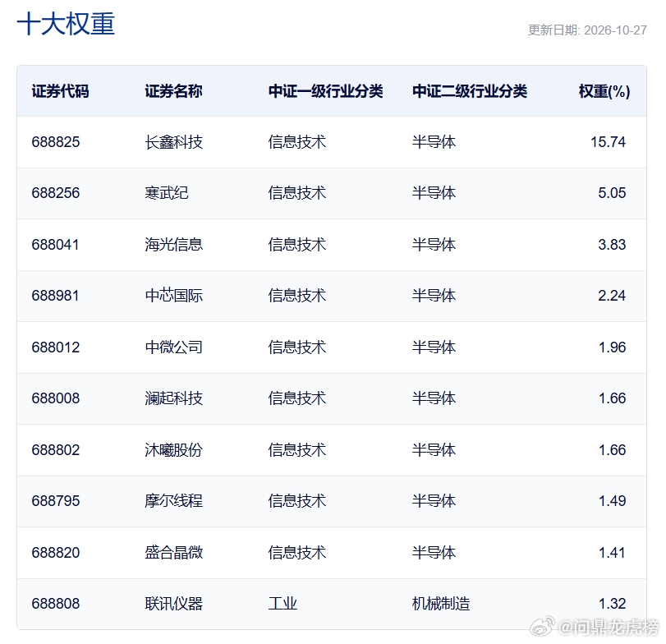
Task: Click weight value 2.24
Action: (612, 296)
